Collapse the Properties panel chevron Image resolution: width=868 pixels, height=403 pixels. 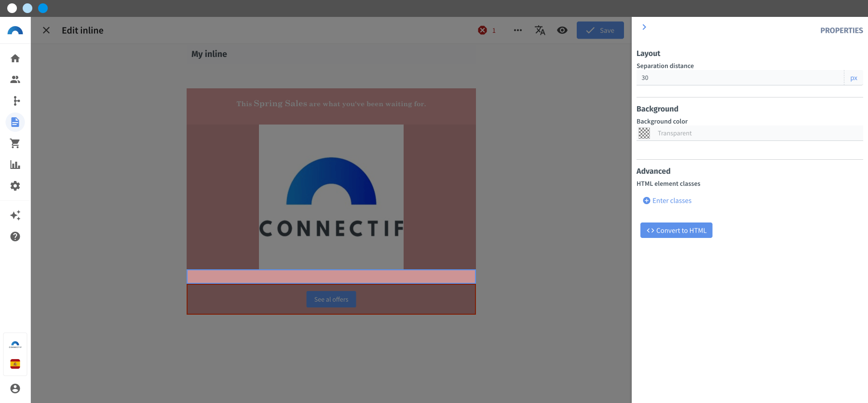(x=644, y=27)
